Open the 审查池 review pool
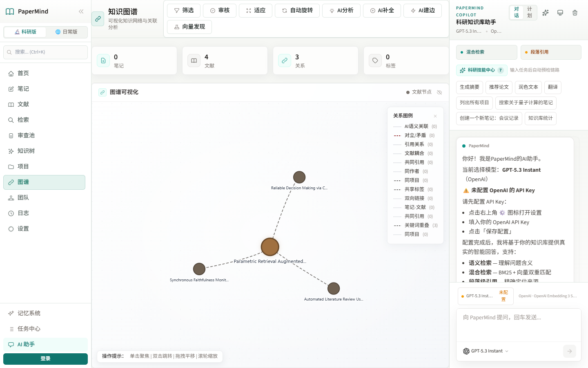Screen dimensions: 588x368 [x=44, y=135]
